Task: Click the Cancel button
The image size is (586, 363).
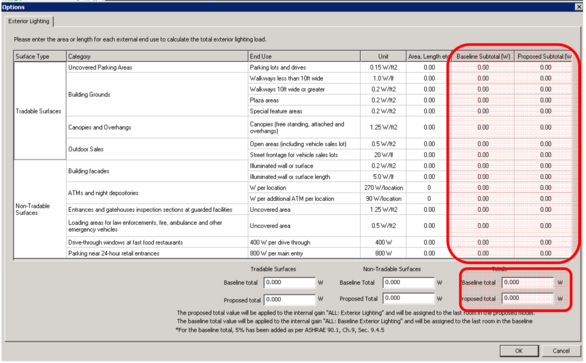Action: pos(561,351)
